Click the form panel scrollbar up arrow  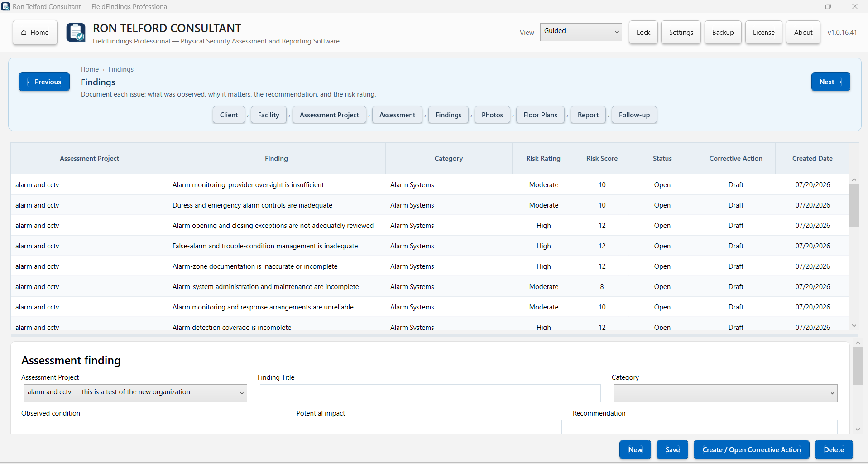pos(858,343)
